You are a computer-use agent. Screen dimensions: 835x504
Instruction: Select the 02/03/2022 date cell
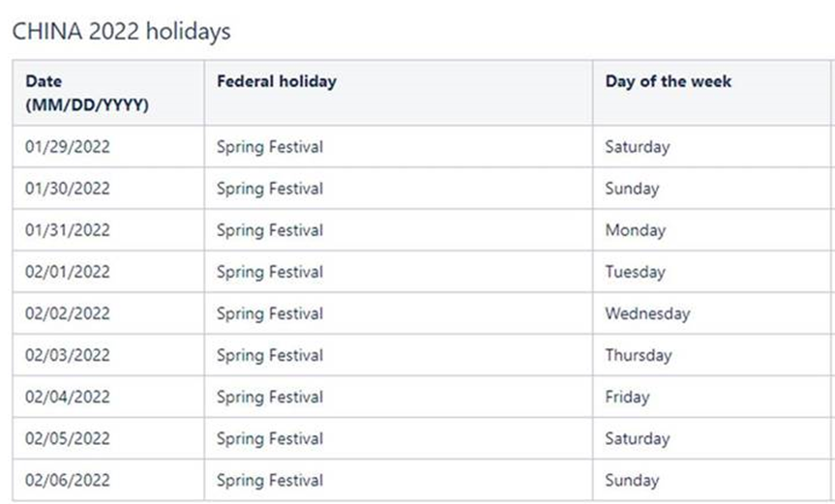click(68, 355)
